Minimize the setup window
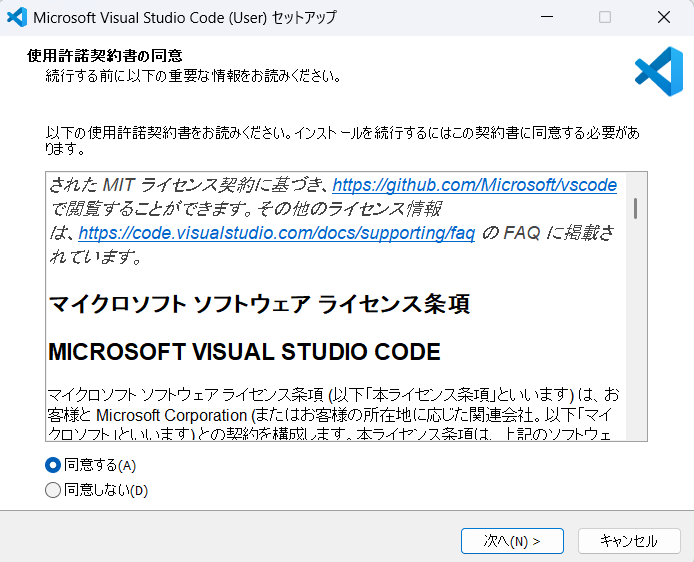694x562 pixels. tap(547, 17)
